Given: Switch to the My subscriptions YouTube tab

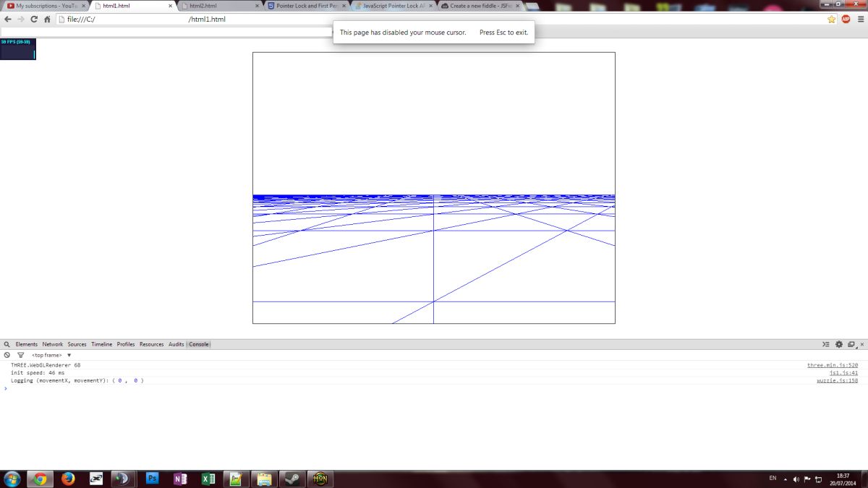Looking at the screenshot, I should 46,6.
